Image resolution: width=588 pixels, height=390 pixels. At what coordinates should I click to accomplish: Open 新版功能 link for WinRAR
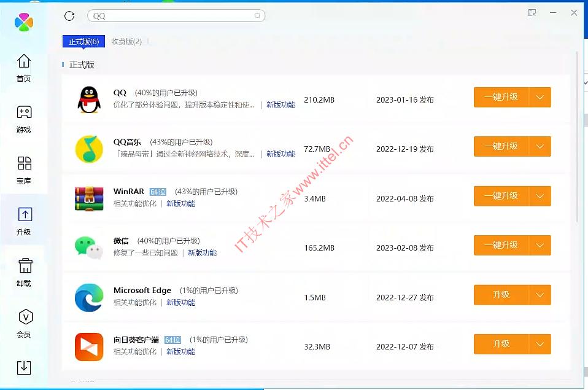tap(180, 203)
